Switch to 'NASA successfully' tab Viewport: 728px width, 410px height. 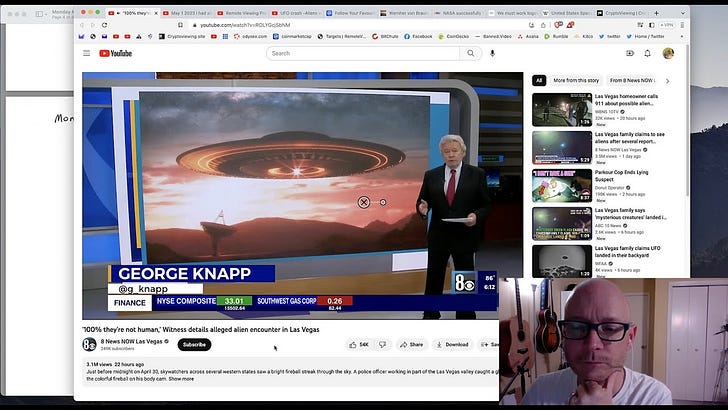click(x=458, y=13)
